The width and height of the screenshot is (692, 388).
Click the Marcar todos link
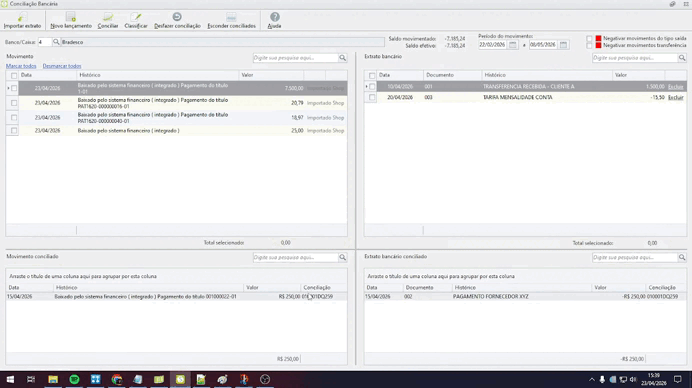click(21, 66)
